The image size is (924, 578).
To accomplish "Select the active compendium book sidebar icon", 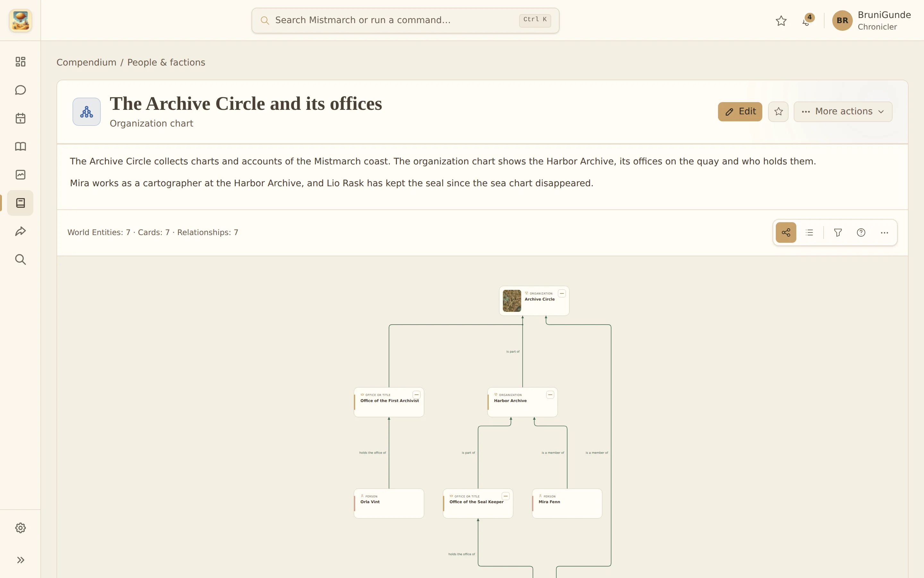I will 20,203.
